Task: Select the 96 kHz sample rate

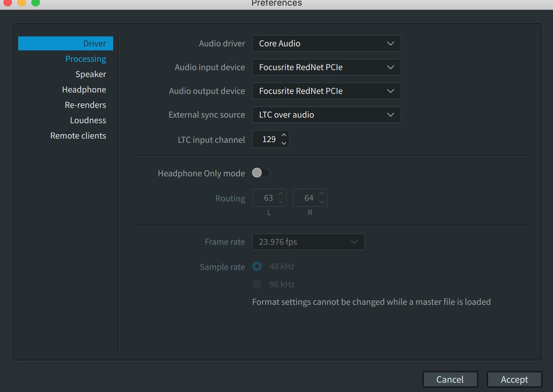Action: (257, 284)
